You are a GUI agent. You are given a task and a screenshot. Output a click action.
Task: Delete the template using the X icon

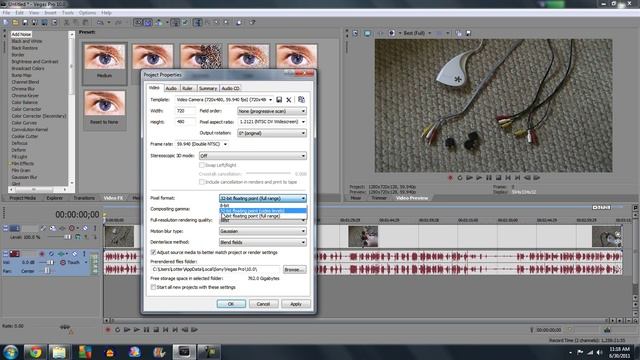tap(289, 100)
